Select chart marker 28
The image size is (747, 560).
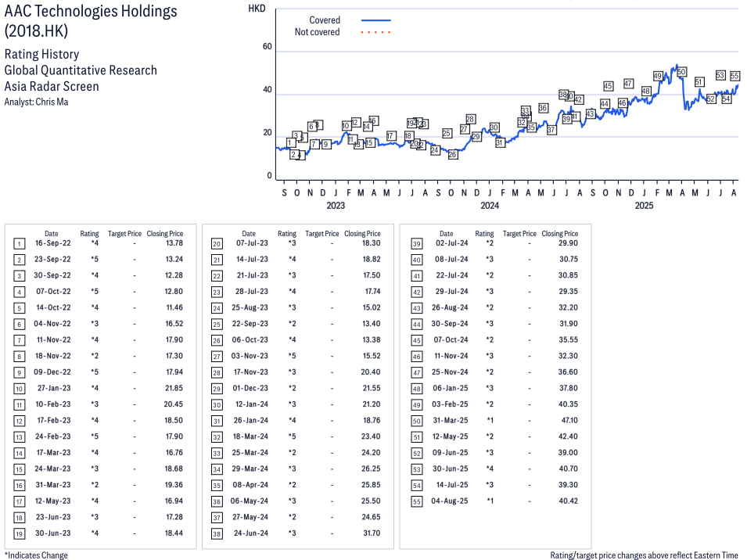[x=470, y=119]
